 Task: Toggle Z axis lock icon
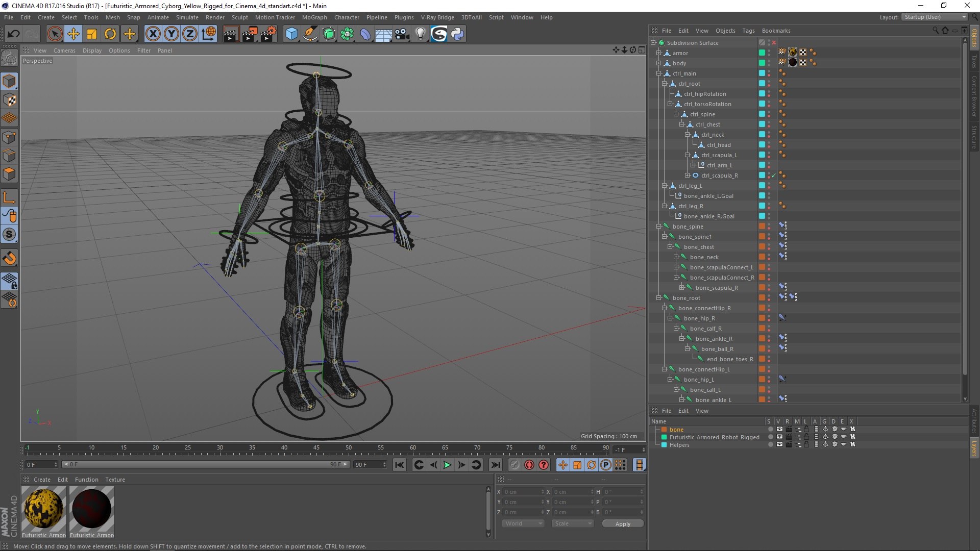tap(189, 34)
